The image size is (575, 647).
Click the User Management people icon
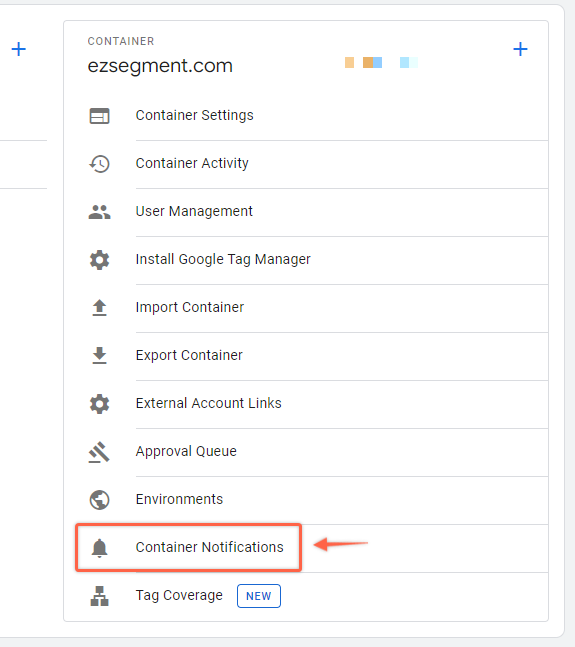coord(99,212)
